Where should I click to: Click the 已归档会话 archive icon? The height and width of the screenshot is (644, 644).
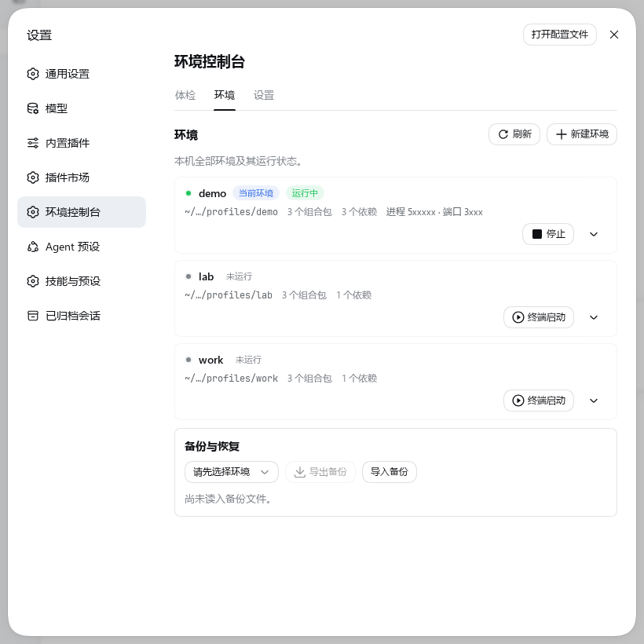pos(33,316)
